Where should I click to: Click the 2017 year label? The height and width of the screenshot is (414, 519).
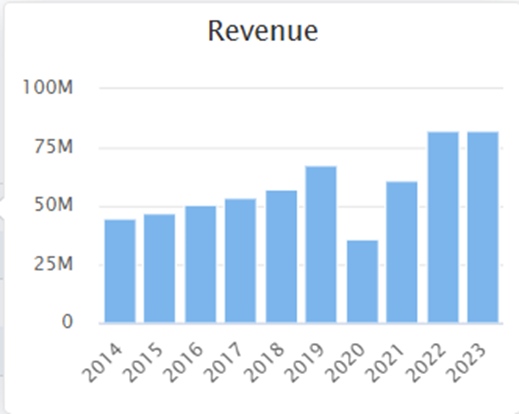point(223,362)
